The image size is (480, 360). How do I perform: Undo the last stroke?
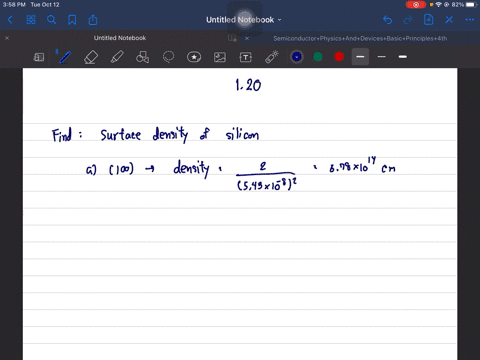(x=387, y=20)
